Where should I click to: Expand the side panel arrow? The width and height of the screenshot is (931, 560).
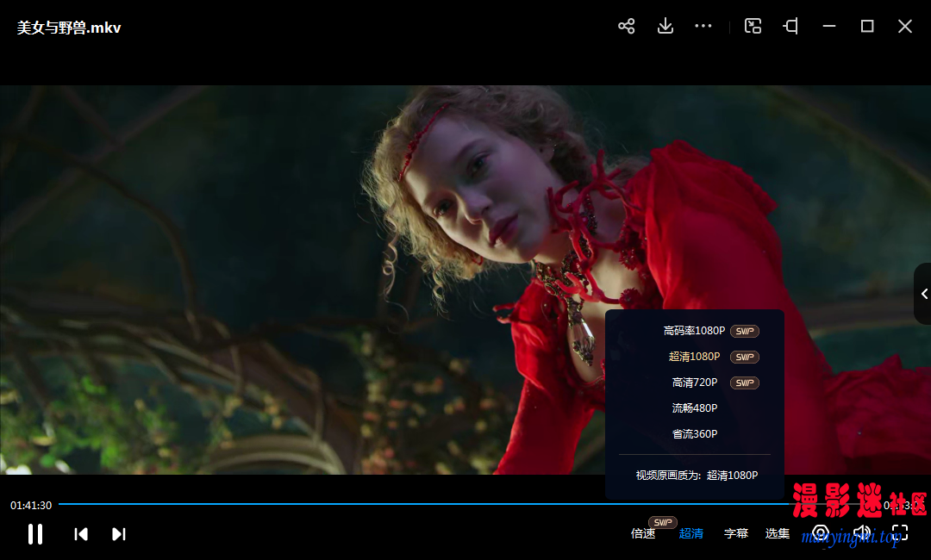pos(924,294)
